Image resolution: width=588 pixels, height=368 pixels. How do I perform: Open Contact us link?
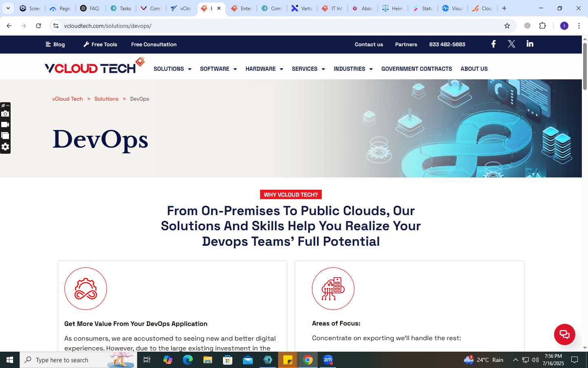[x=369, y=44]
